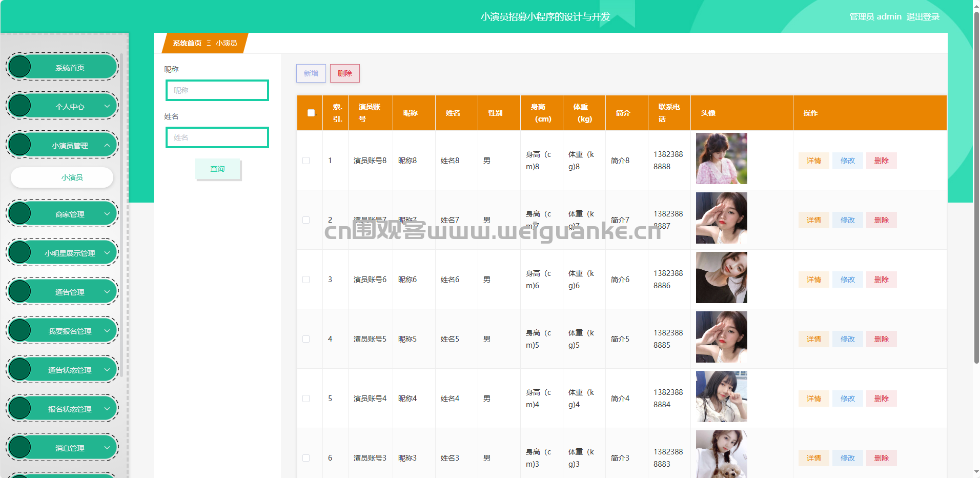980x478 pixels.
Task: Click the 新增 button
Action: [311, 73]
